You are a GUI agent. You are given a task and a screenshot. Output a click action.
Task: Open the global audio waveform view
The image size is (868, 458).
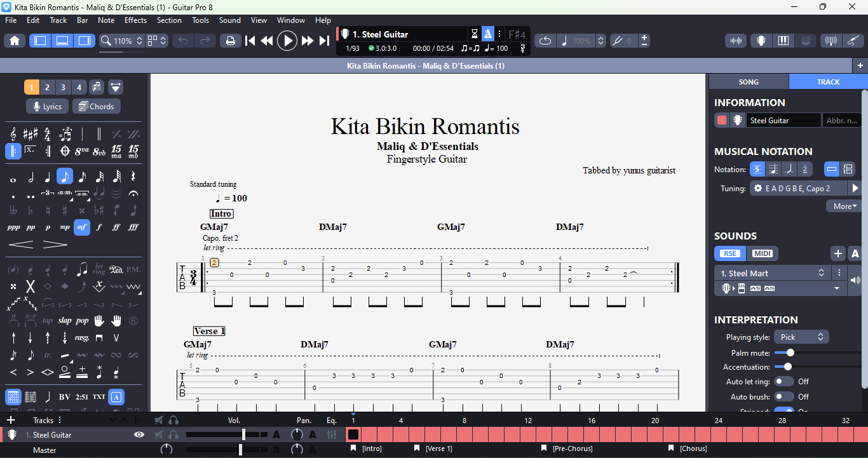[736, 41]
